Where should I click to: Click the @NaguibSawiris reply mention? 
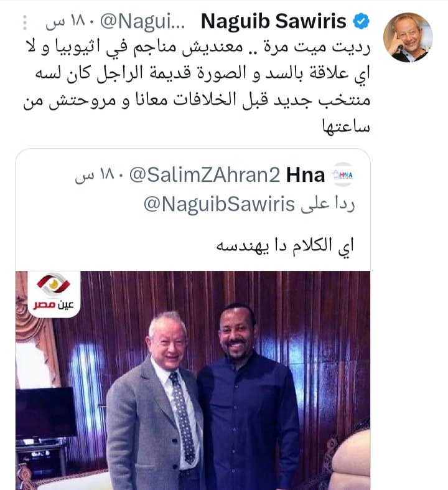(x=219, y=204)
